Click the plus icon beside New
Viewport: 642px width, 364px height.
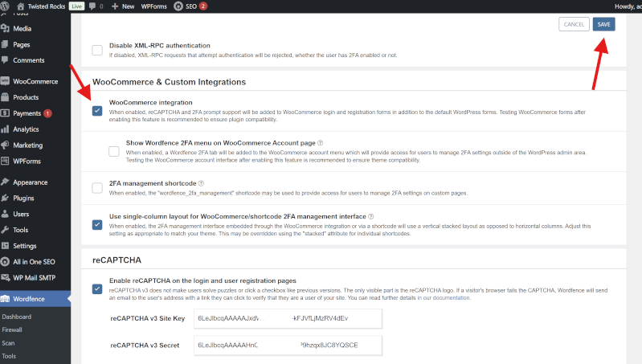point(115,6)
